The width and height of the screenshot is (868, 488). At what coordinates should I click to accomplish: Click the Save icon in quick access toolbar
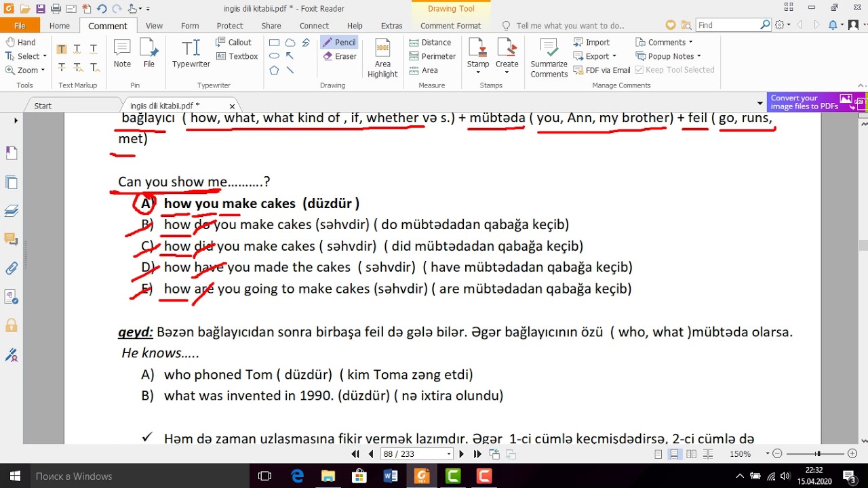[x=41, y=9]
